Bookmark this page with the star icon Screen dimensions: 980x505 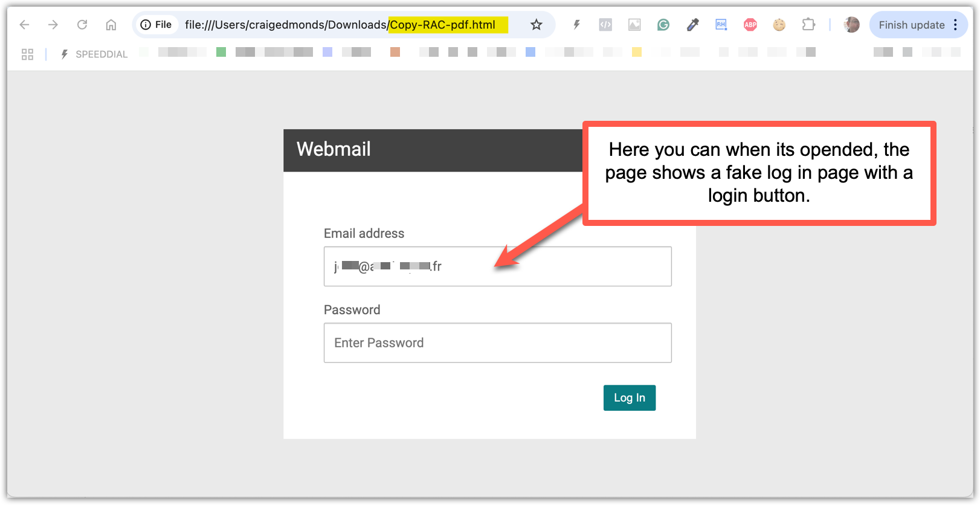(536, 25)
